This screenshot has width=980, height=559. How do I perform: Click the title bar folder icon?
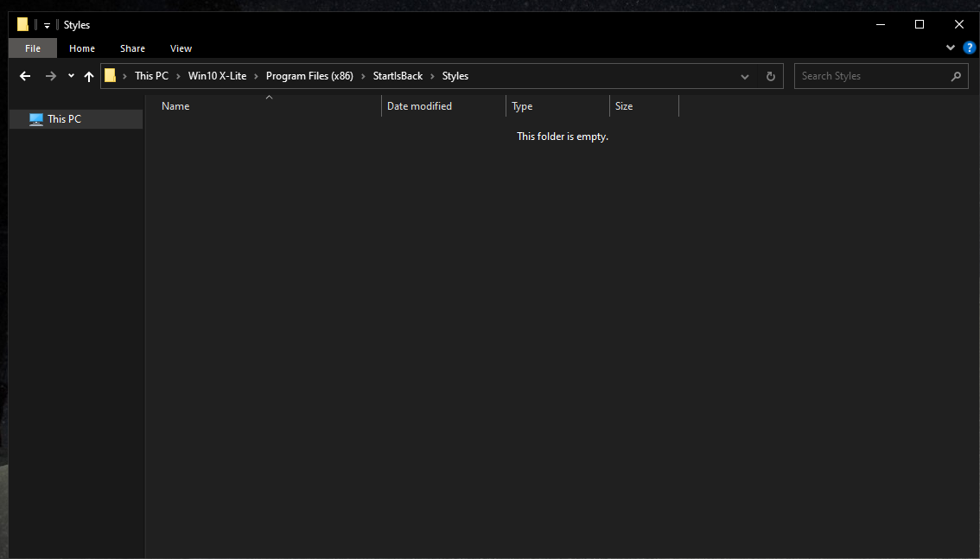pos(23,24)
